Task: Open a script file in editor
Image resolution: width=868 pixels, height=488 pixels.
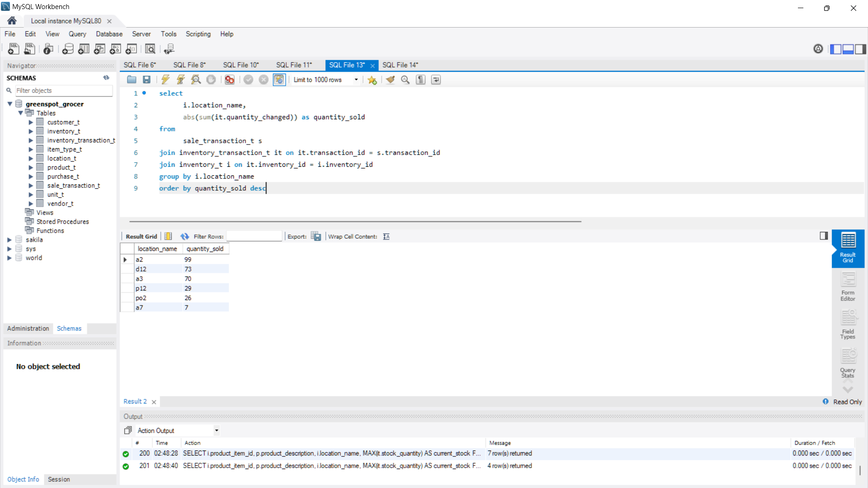Action: point(132,80)
